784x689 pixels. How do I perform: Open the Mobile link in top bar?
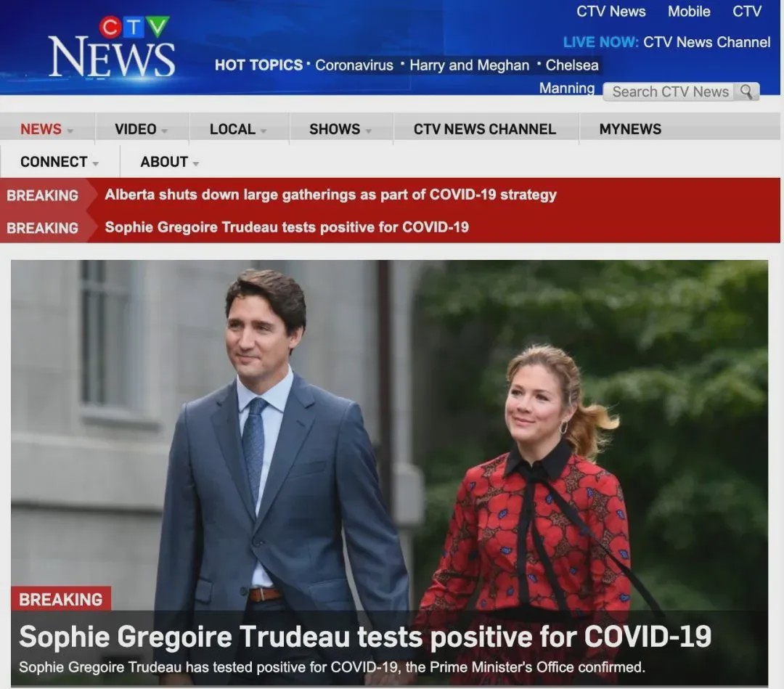coord(689,12)
